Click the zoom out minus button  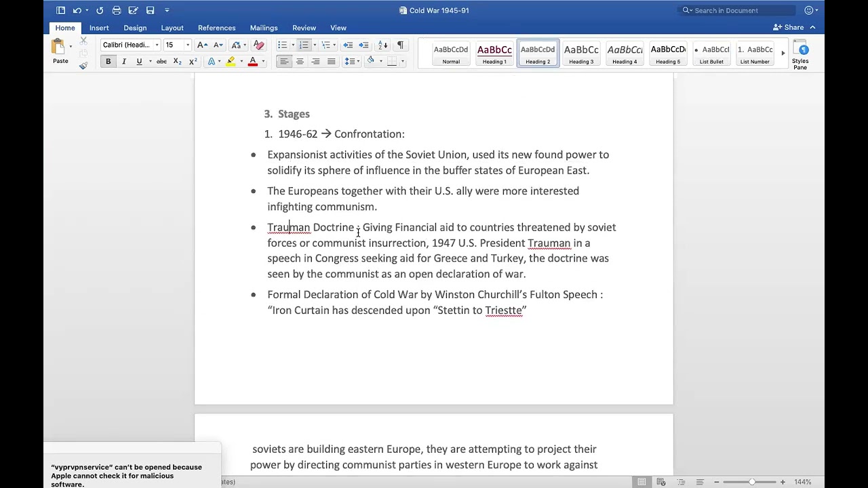pyautogui.click(x=716, y=482)
